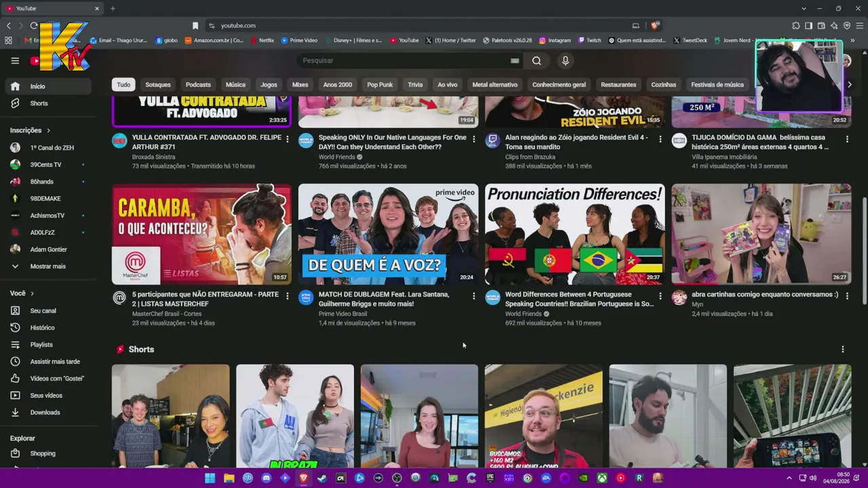
Task: Open the Broxada Sinistra channel link
Action: (x=153, y=157)
